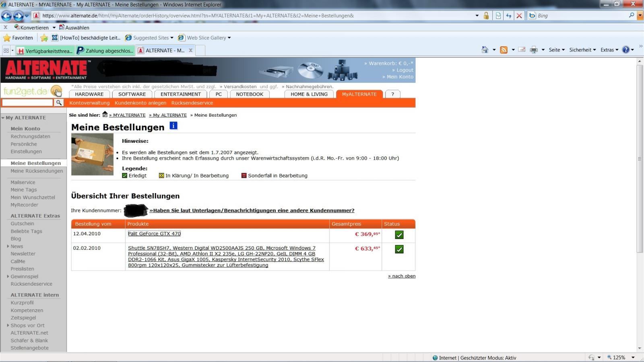The height and width of the screenshot is (362, 644).
Task: Click the Palit GeForce GTX 470 order link
Action: coord(154,234)
